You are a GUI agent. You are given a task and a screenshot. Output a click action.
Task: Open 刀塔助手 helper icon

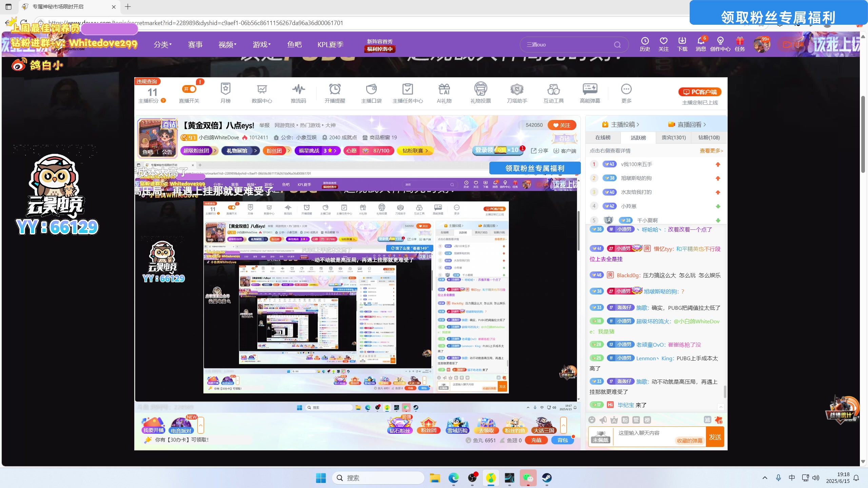pyautogui.click(x=517, y=93)
